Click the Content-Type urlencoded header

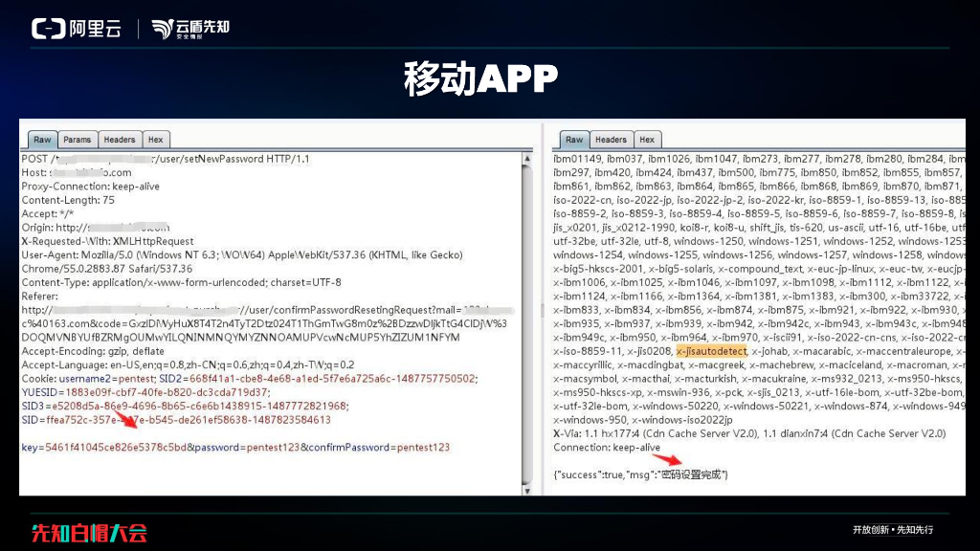click(181, 282)
